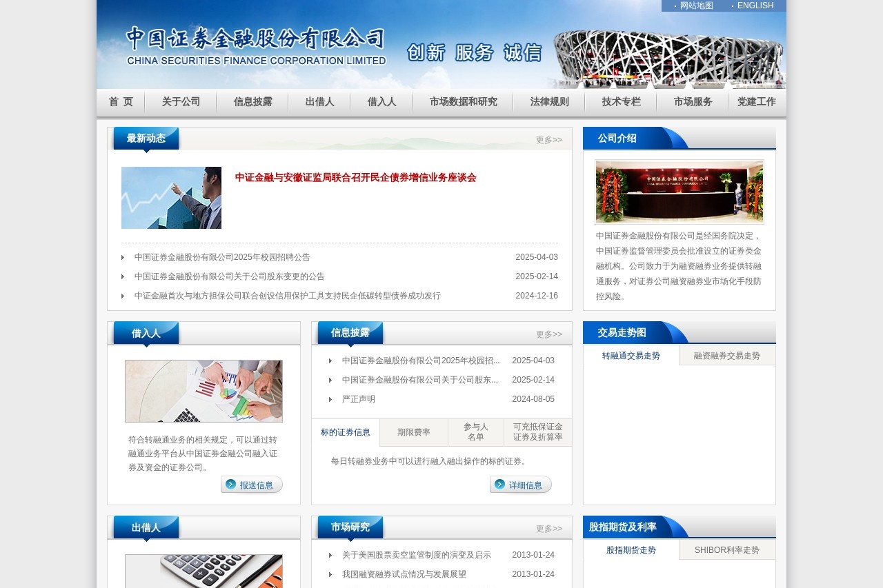
Task: Select 借入人 in the navigation bar
Action: coord(381,102)
